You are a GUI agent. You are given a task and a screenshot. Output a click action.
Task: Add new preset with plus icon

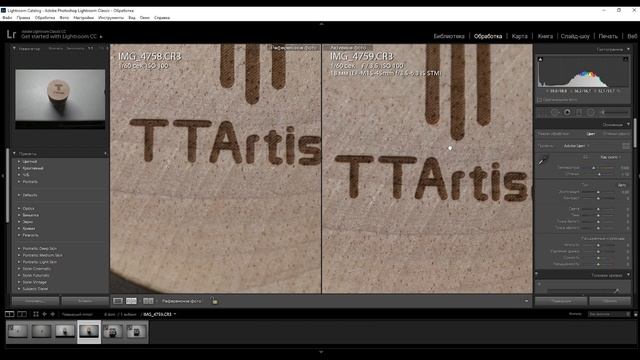coord(106,153)
